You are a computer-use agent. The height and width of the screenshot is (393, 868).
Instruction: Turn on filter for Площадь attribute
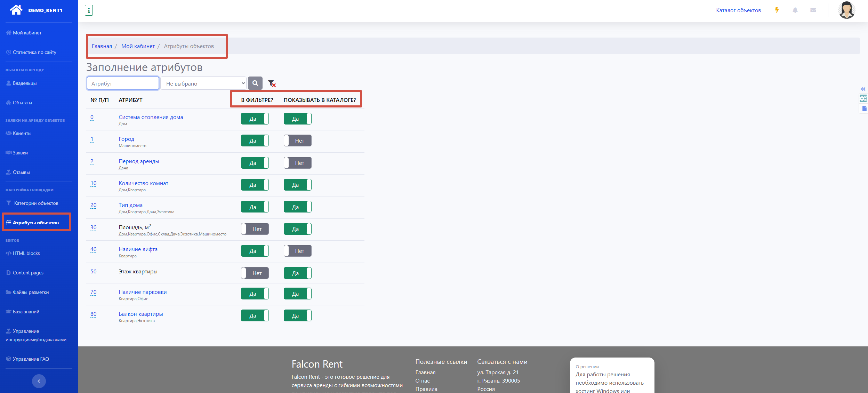pos(255,229)
